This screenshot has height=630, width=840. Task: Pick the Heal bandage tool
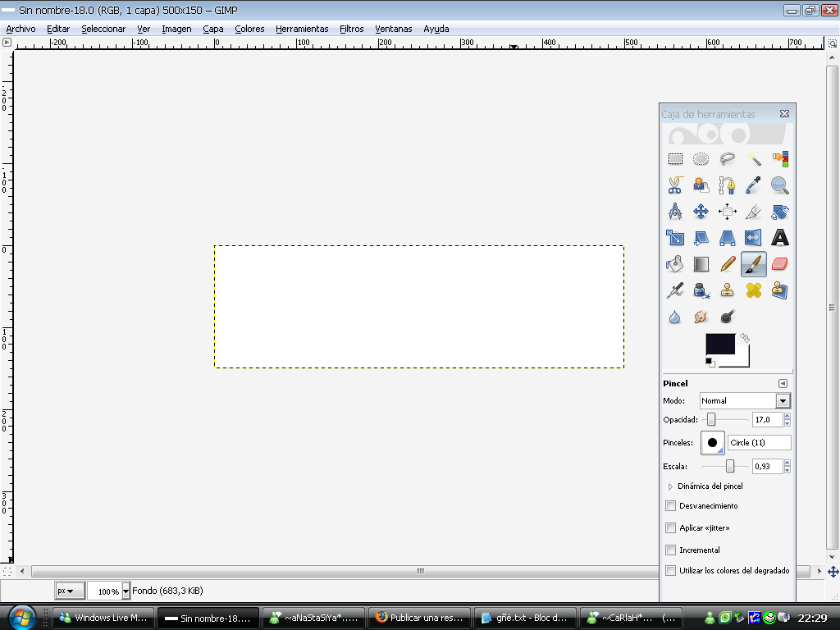tap(754, 291)
